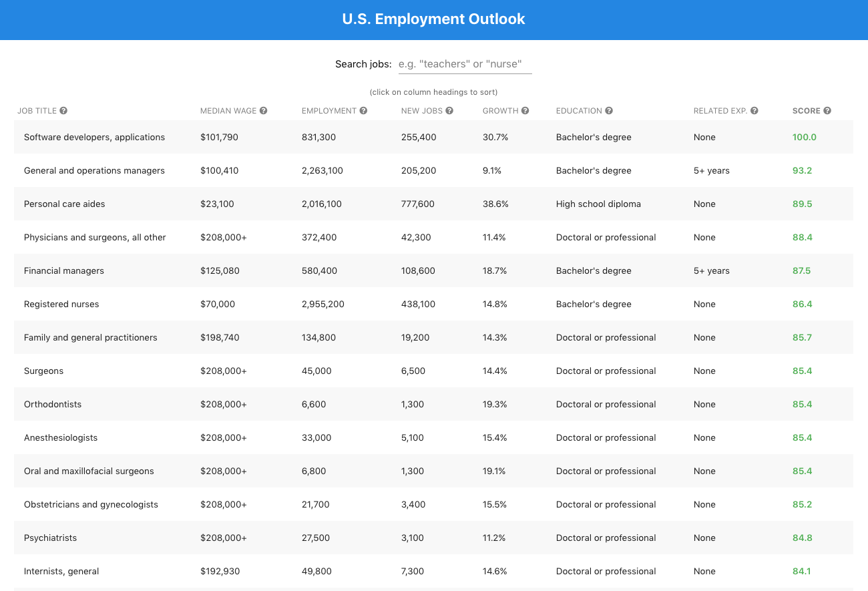Open help for Growth column

click(525, 110)
